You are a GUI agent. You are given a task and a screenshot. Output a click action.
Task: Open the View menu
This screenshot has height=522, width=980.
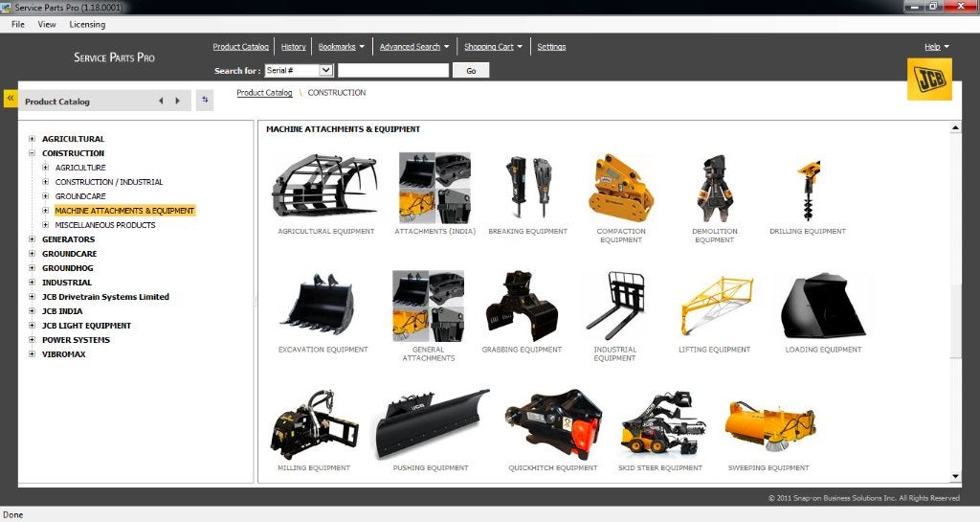click(47, 24)
